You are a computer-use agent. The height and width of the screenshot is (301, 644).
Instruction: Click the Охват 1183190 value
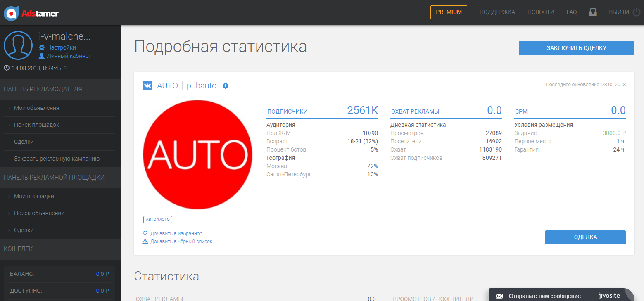[490, 149]
